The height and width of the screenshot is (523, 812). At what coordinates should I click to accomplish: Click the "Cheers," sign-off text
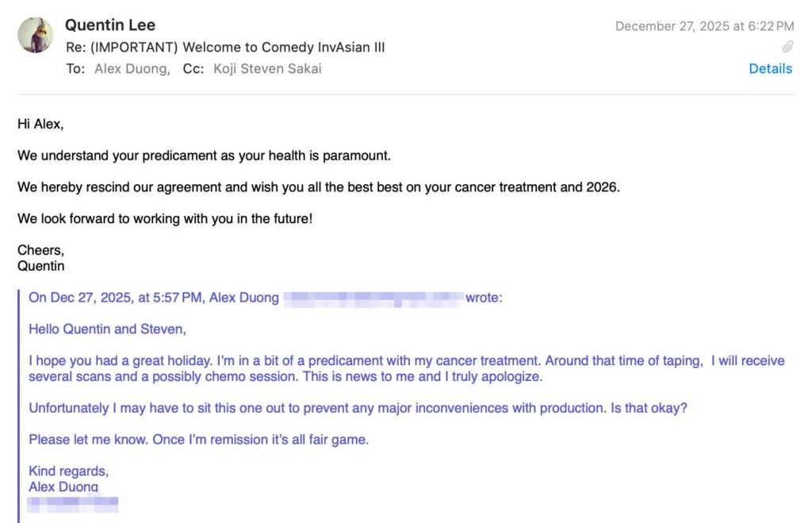[x=40, y=251]
